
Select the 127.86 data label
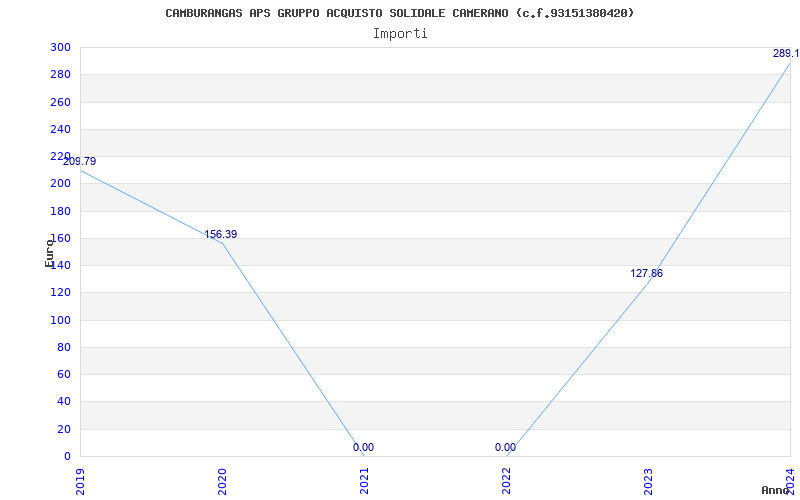click(x=646, y=273)
